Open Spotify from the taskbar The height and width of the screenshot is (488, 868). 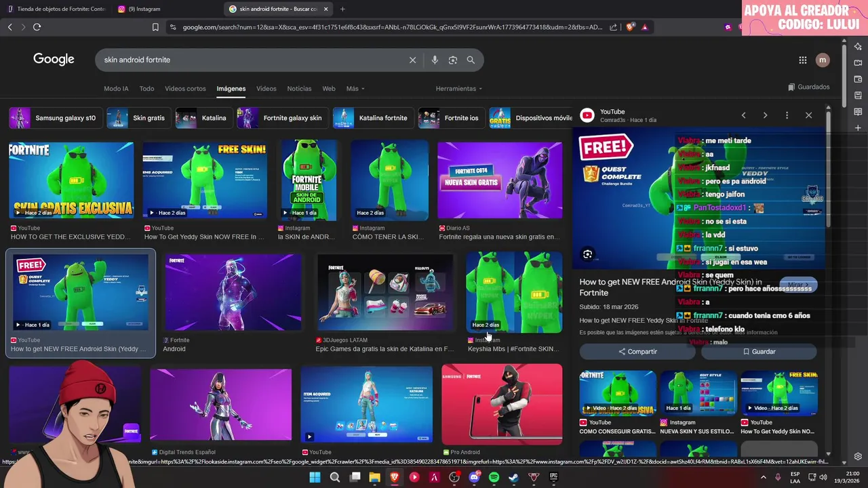click(494, 477)
